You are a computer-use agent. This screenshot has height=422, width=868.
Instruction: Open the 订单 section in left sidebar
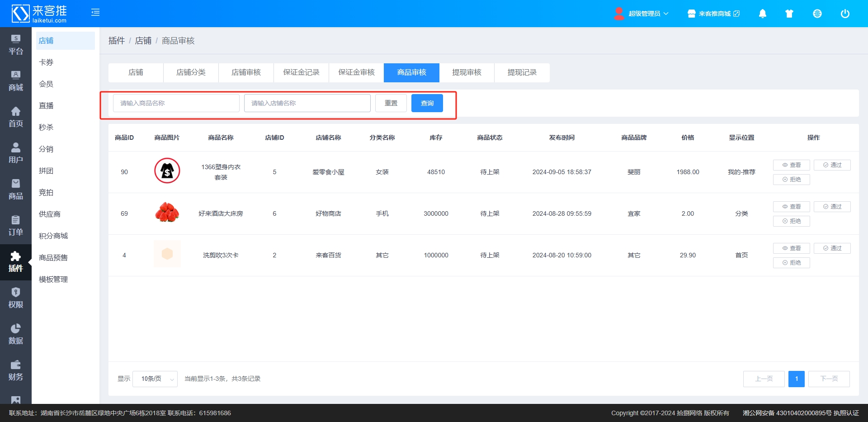point(16,226)
